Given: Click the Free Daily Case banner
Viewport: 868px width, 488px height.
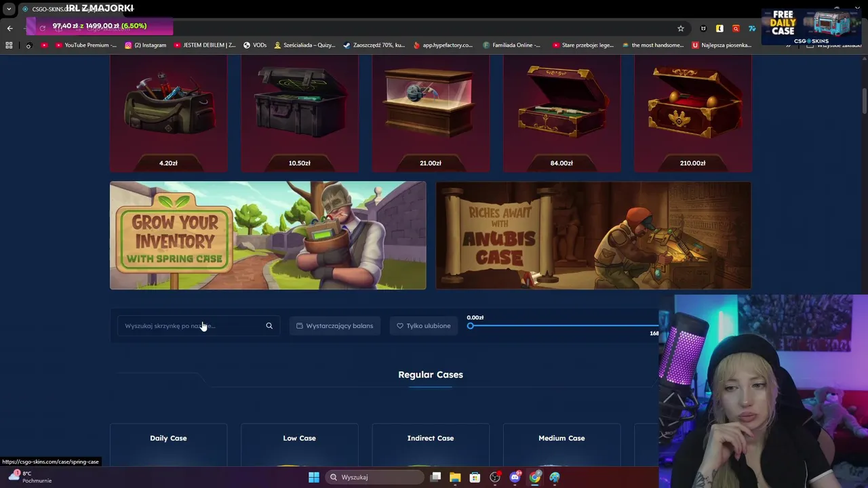Looking at the screenshot, I should 811,27.
